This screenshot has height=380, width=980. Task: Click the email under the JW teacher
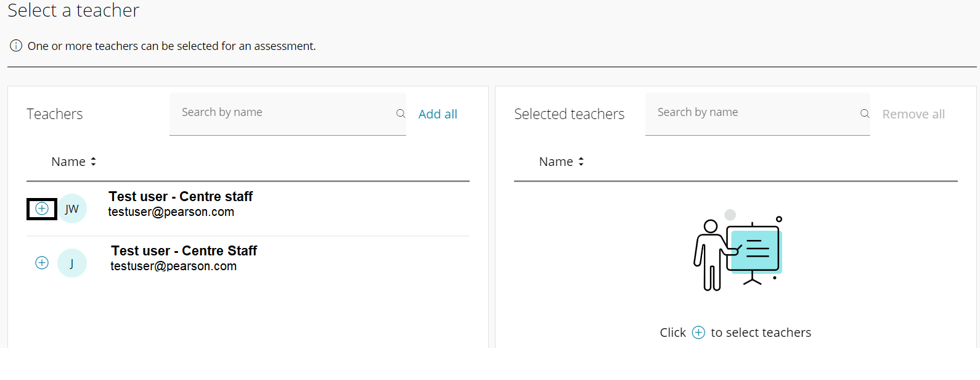click(x=171, y=212)
